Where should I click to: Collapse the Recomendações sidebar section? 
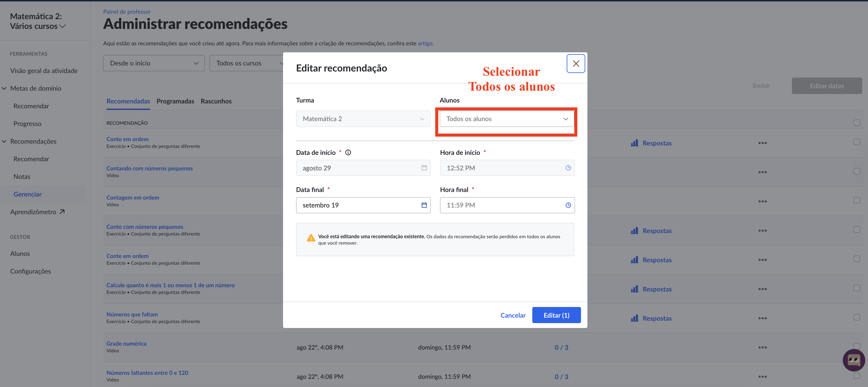[4, 141]
